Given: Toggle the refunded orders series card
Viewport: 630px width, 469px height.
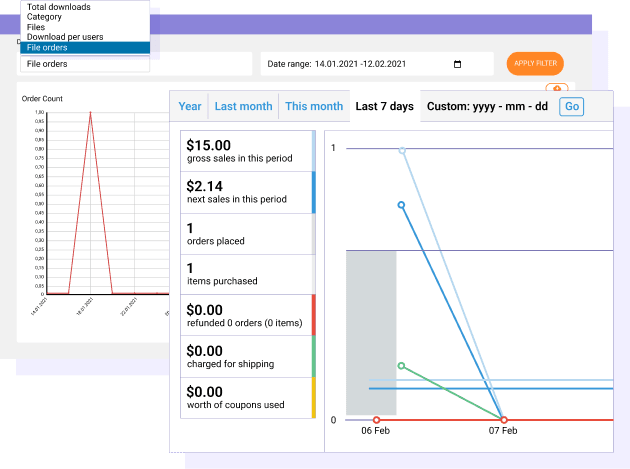Looking at the screenshot, I should 247,316.
